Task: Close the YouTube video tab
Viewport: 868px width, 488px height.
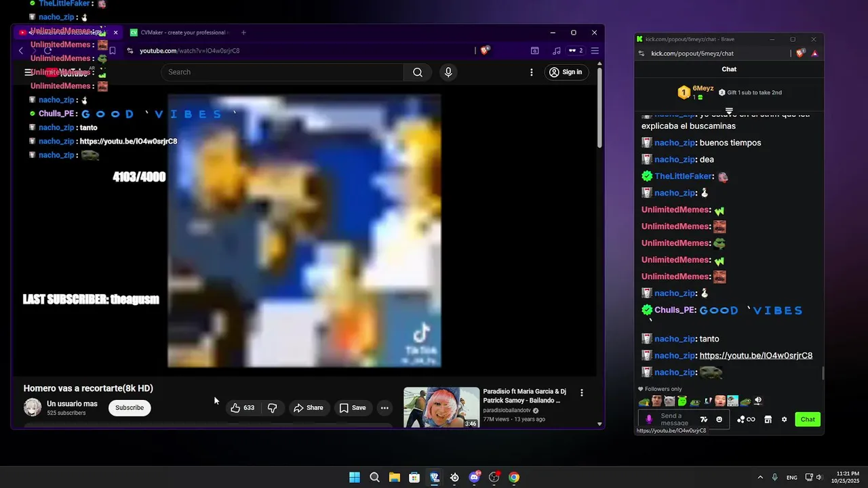Action: coord(115,33)
